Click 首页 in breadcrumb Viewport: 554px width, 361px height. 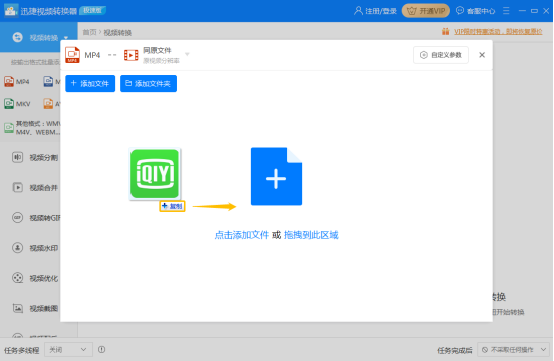pos(89,32)
